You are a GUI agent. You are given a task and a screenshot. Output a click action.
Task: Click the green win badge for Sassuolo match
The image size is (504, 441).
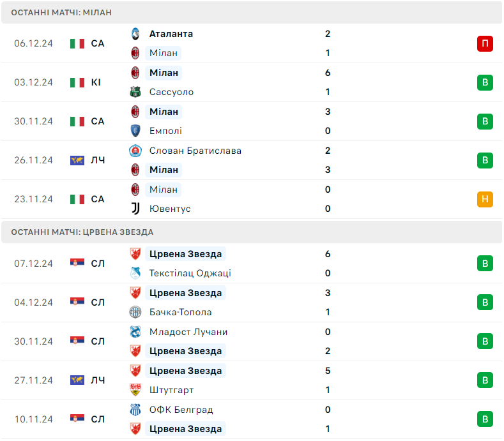tap(485, 82)
